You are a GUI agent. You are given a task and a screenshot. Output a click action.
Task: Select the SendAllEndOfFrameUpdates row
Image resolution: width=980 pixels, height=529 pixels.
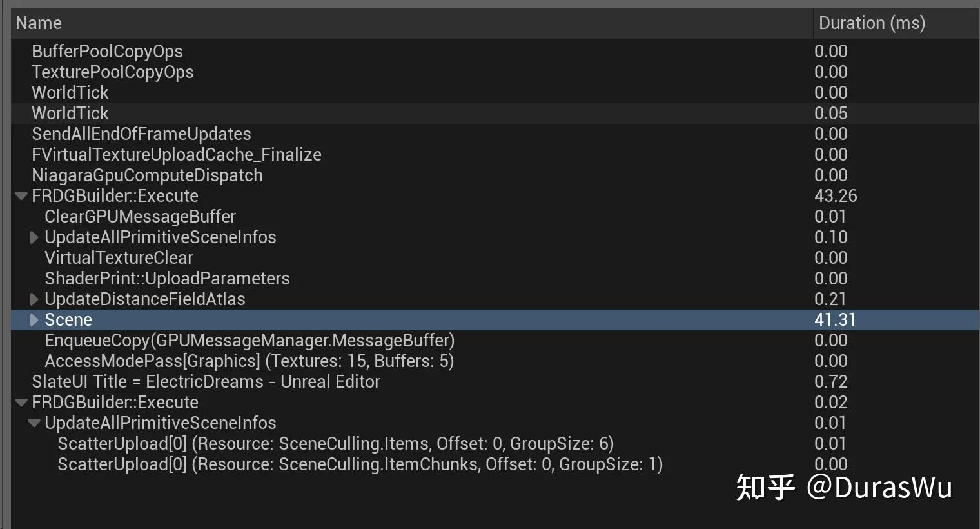[x=141, y=134]
